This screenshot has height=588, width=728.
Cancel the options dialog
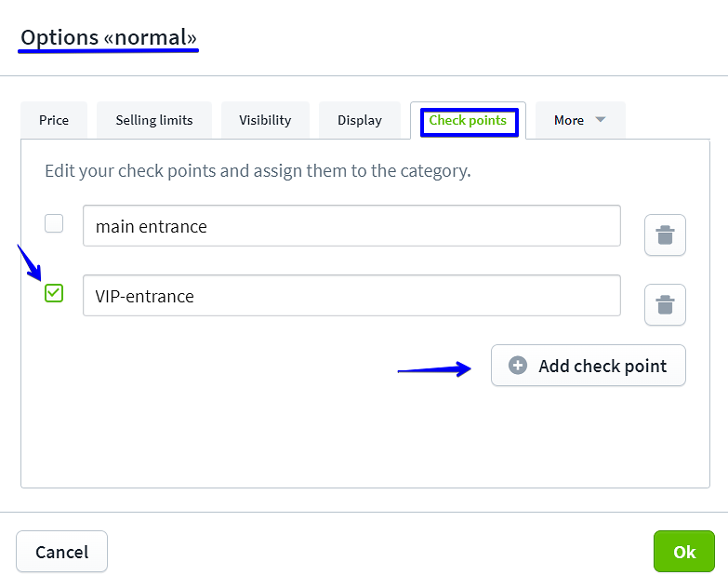coord(61,552)
